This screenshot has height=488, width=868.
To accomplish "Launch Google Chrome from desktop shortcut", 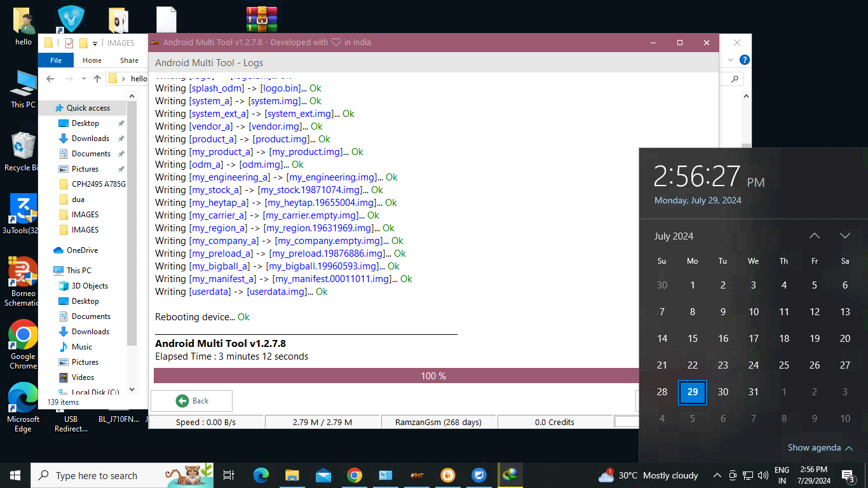I will coord(23,344).
